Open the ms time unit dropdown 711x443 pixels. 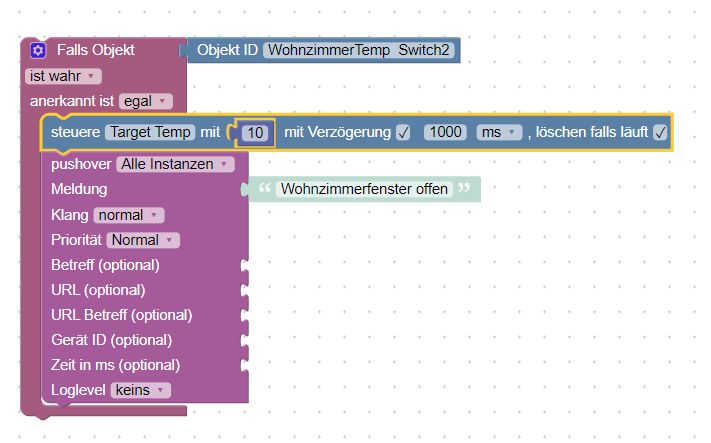[x=499, y=132]
